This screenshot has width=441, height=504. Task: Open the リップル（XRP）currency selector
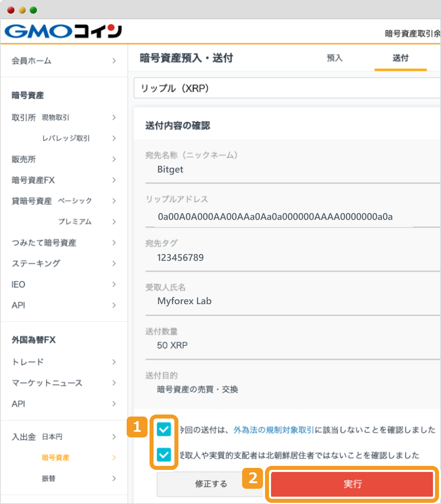point(287,88)
